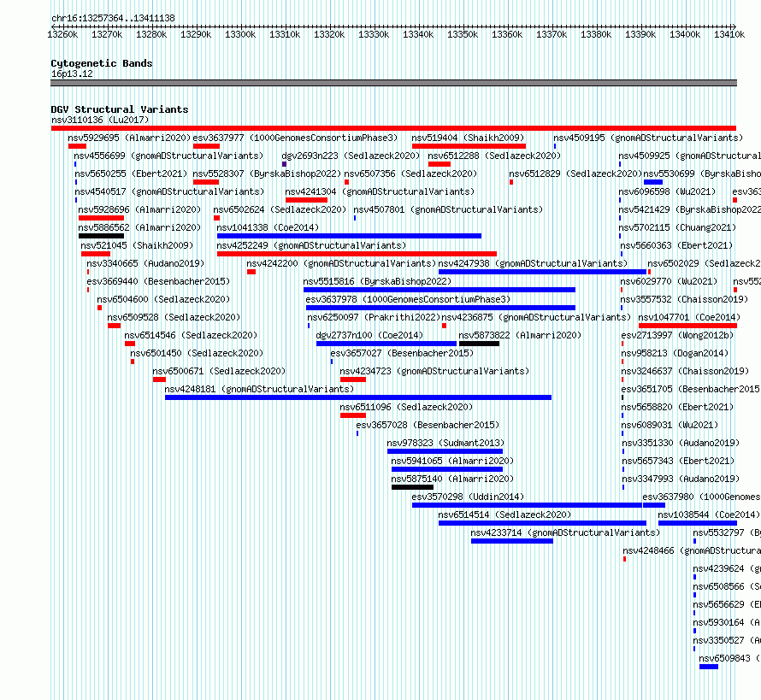Click nsv3557532 (Chaisson2019) label
Viewport: 761px width, 700px height.
coord(684,299)
